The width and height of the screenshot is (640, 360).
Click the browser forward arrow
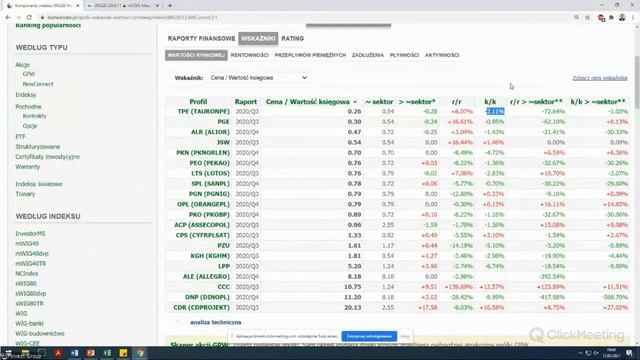click(x=18, y=18)
